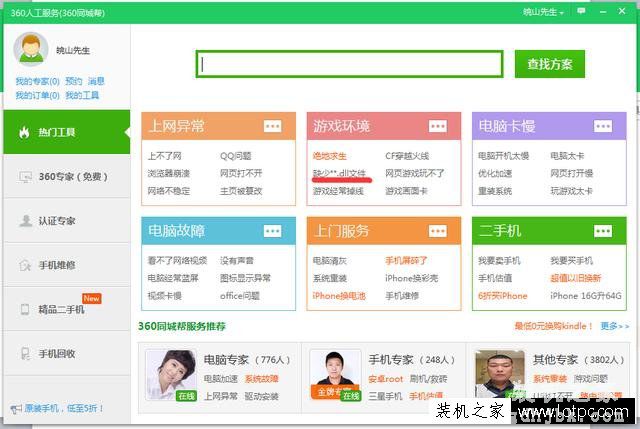This screenshot has width=640, height=429.
Task: Open the 电脑专家 expert photo
Action: click(171, 375)
